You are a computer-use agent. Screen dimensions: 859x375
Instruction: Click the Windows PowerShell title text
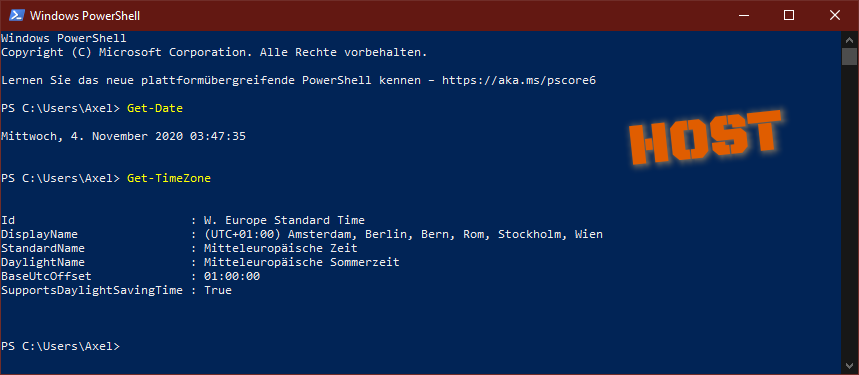tap(85, 16)
